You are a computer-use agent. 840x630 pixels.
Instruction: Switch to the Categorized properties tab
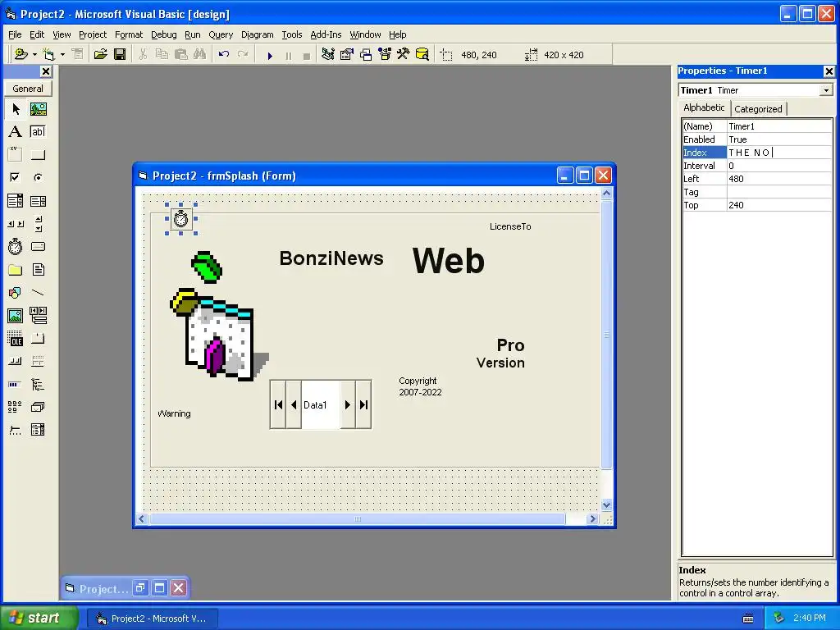pyautogui.click(x=758, y=109)
